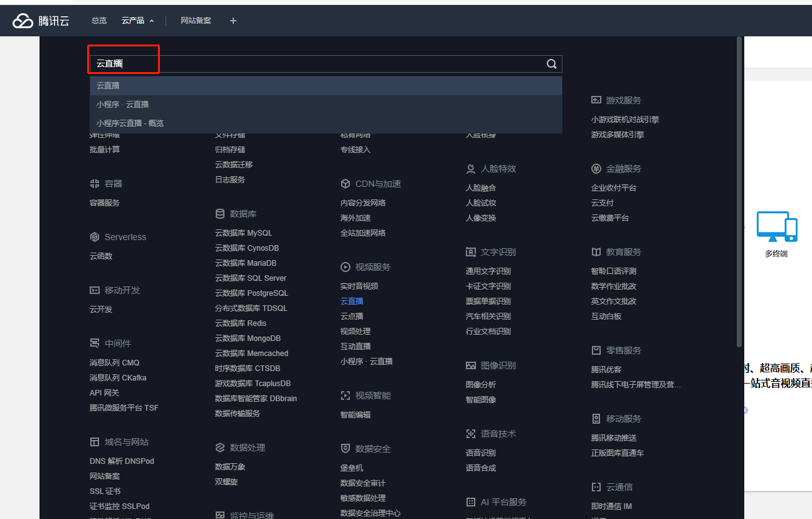Click the 视频服务 play icon

point(345,267)
